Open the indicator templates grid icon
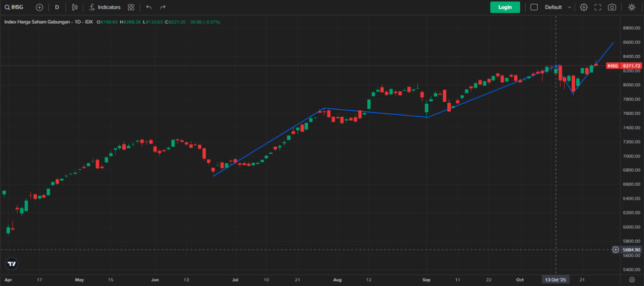Viewport: 644px width, 286px height. [x=131, y=7]
